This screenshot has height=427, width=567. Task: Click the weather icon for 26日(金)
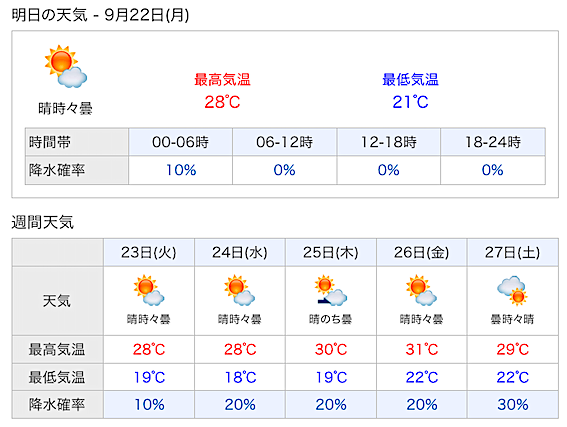pos(421,290)
